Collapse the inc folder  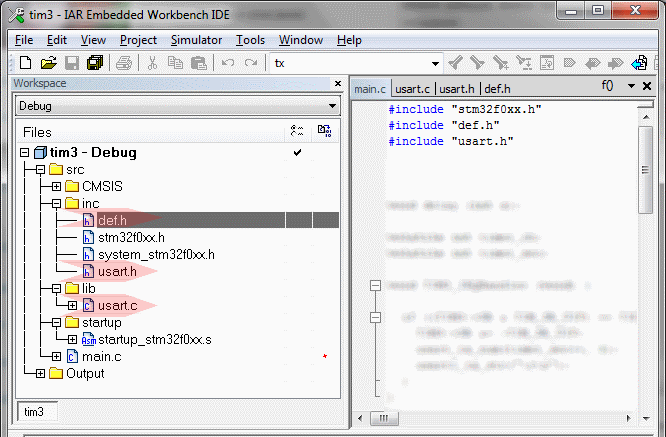pos(56,204)
